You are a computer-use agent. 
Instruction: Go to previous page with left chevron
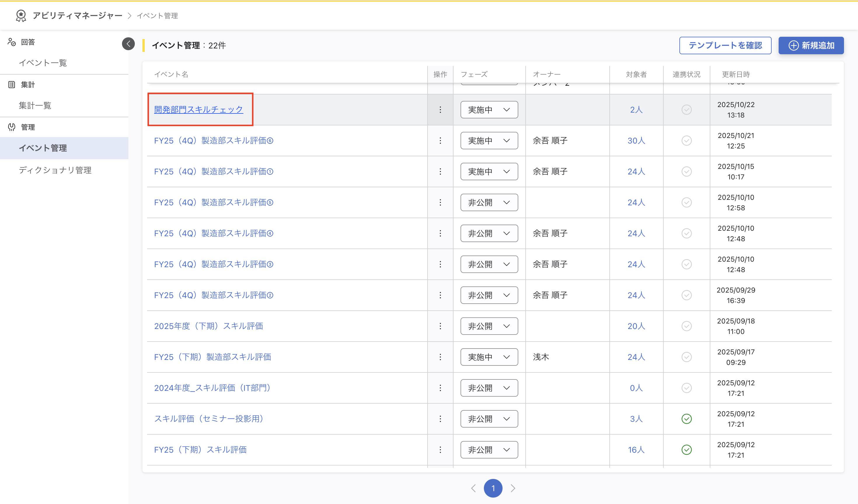(473, 488)
